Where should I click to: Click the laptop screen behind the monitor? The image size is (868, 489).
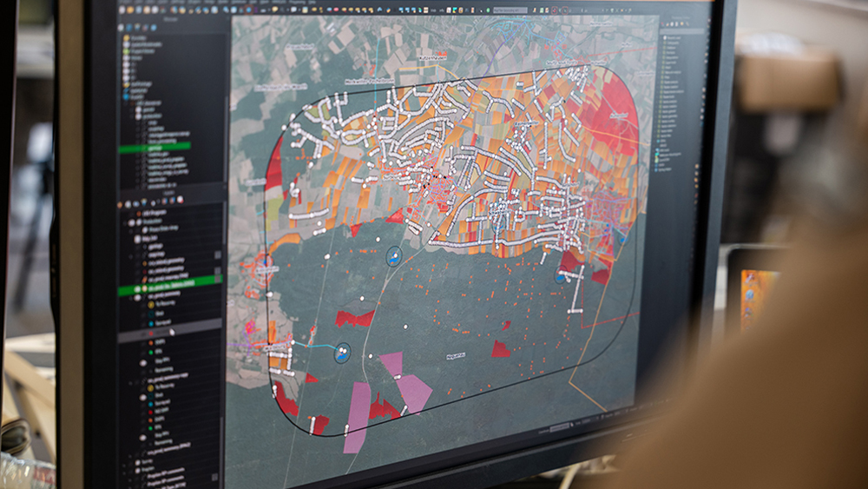[x=754, y=296]
